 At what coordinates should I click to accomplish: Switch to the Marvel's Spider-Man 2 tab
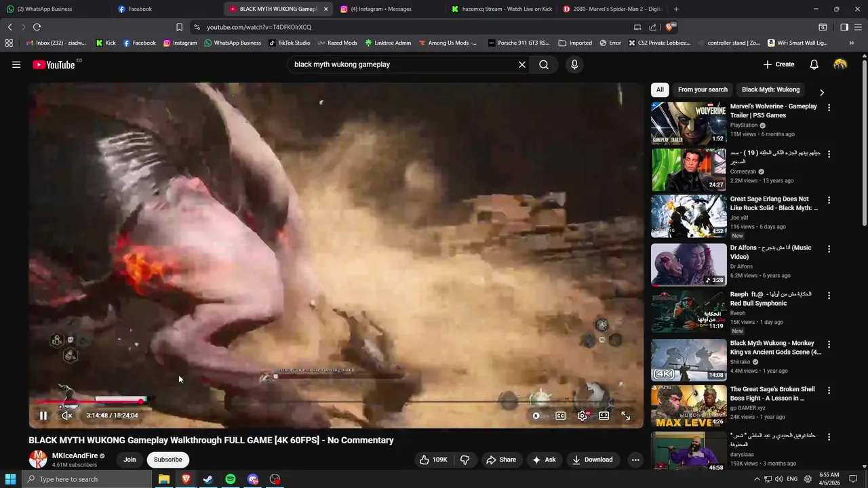(613, 9)
